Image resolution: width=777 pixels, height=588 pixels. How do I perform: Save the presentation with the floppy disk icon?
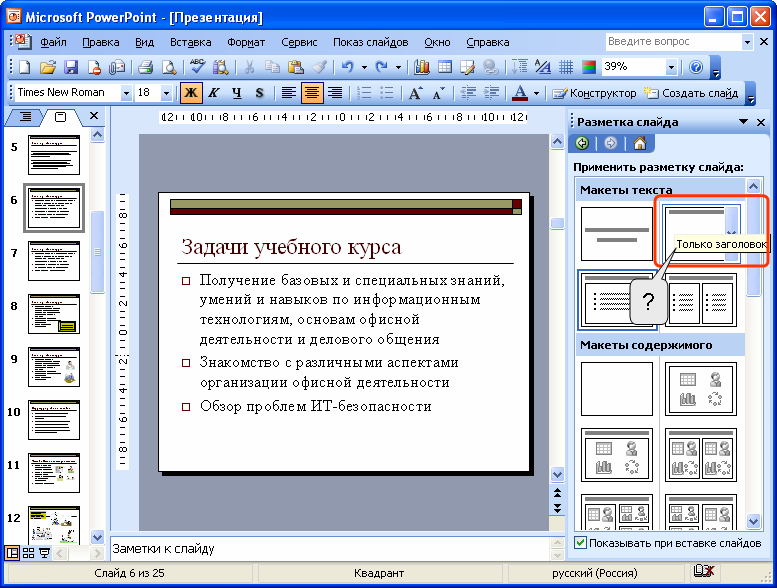71,67
